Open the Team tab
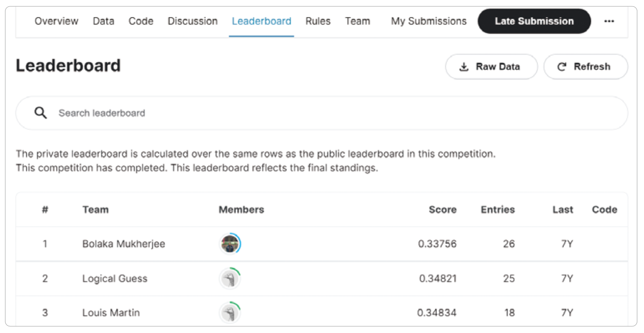This screenshot has height=333, width=644. tap(357, 21)
